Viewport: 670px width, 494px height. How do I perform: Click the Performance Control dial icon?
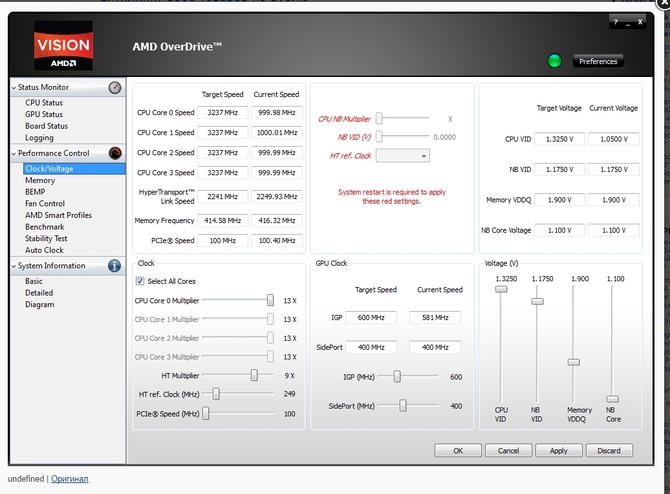115,153
